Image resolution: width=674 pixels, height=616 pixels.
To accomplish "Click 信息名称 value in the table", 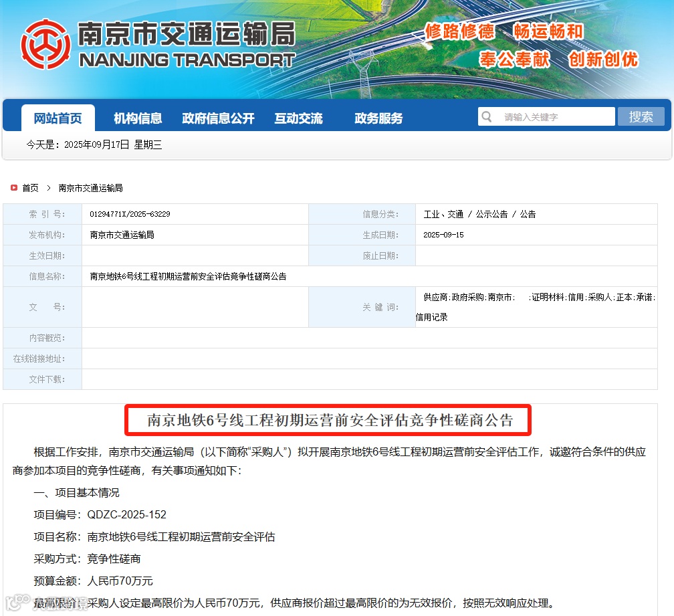I will pyautogui.click(x=189, y=276).
